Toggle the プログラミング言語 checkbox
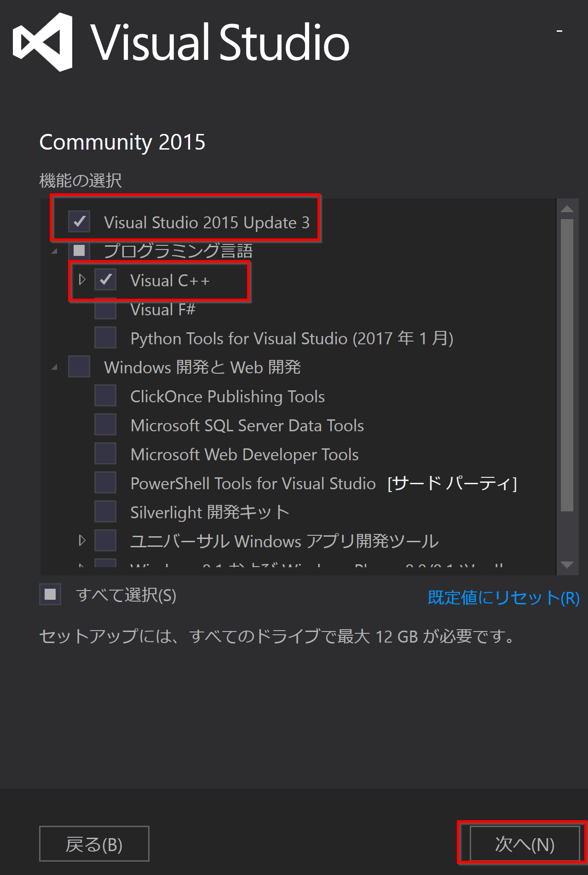Image resolution: width=588 pixels, height=875 pixels. tap(79, 250)
